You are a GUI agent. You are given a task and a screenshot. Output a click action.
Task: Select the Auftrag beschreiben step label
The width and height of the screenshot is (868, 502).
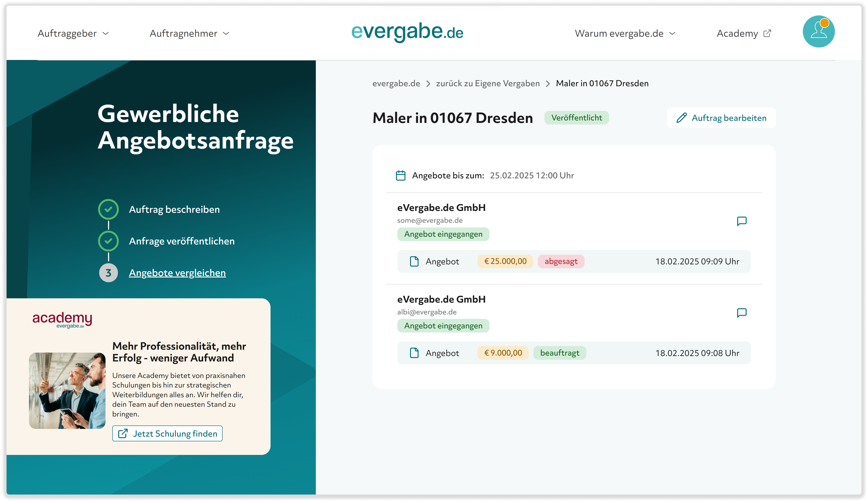[x=174, y=209]
